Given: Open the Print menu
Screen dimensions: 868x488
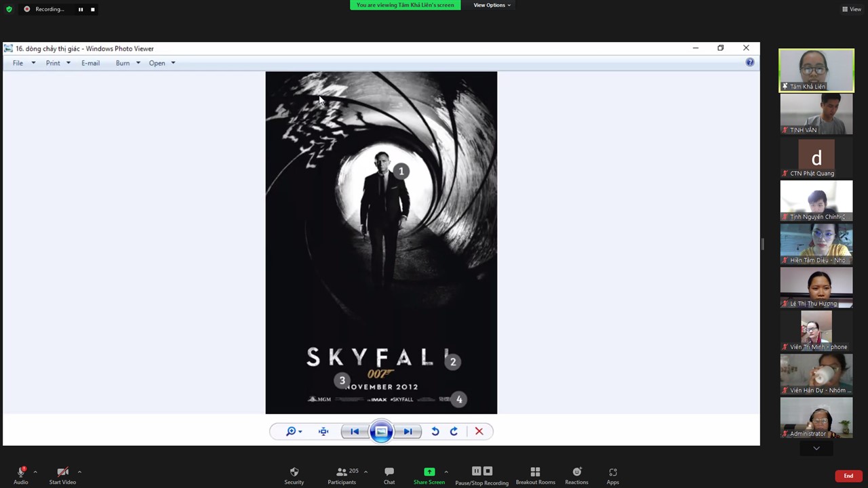Looking at the screenshot, I should coord(53,63).
